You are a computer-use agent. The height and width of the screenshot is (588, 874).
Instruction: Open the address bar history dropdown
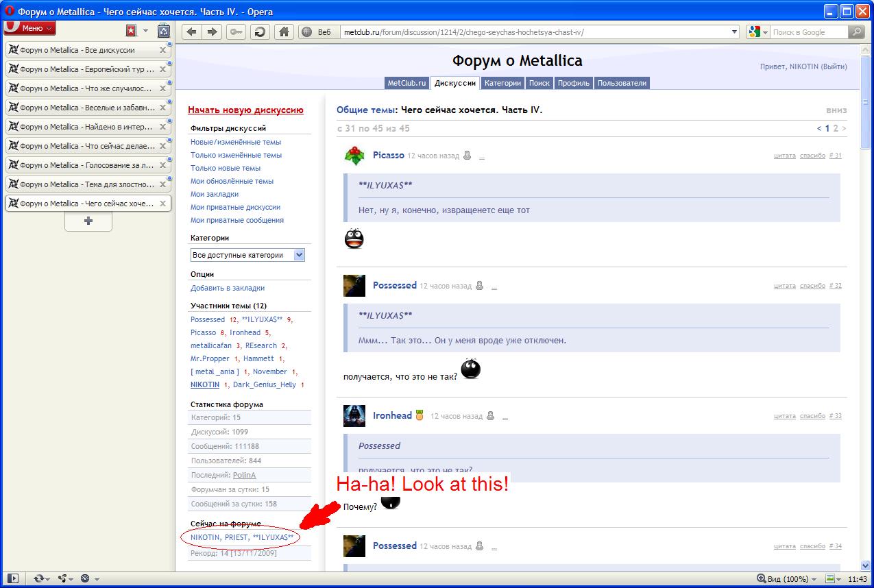(x=734, y=32)
